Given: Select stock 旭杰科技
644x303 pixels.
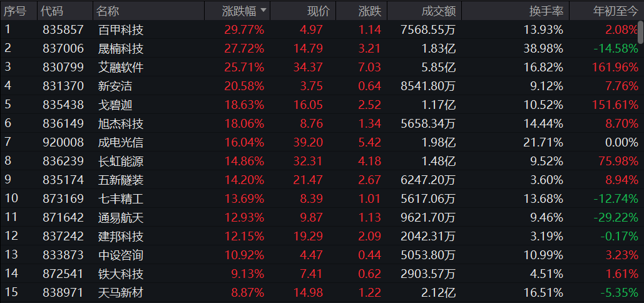Looking at the screenshot, I should (x=121, y=123).
